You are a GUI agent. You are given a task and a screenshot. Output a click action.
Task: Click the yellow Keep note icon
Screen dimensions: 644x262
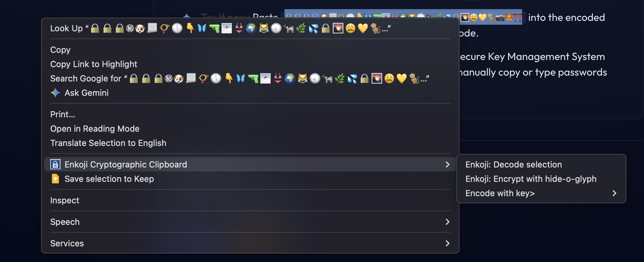[x=55, y=179]
